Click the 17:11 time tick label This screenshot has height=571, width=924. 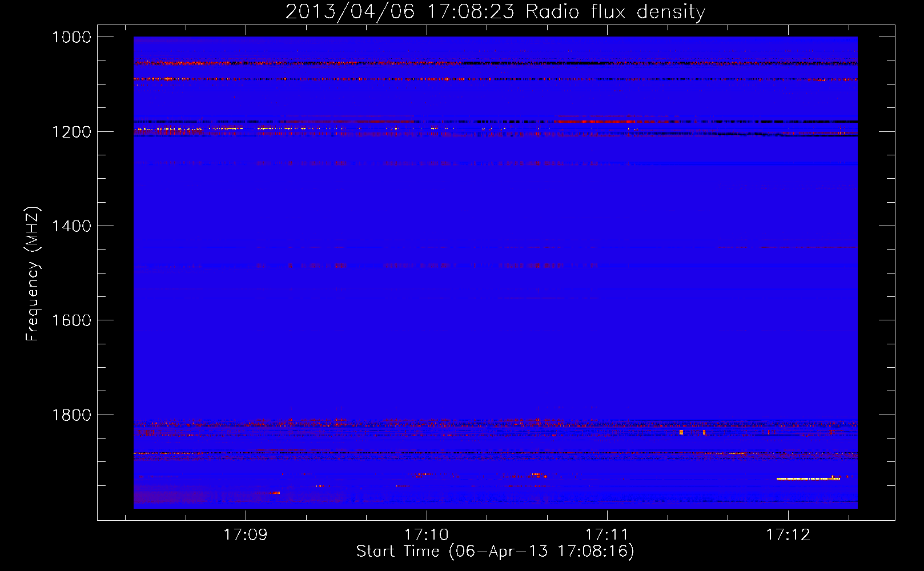coord(607,535)
